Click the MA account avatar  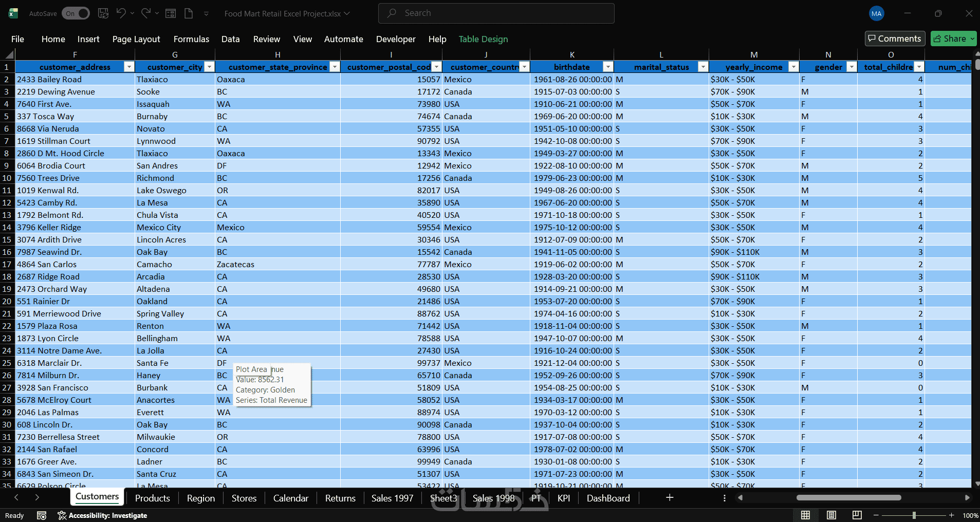(877, 14)
